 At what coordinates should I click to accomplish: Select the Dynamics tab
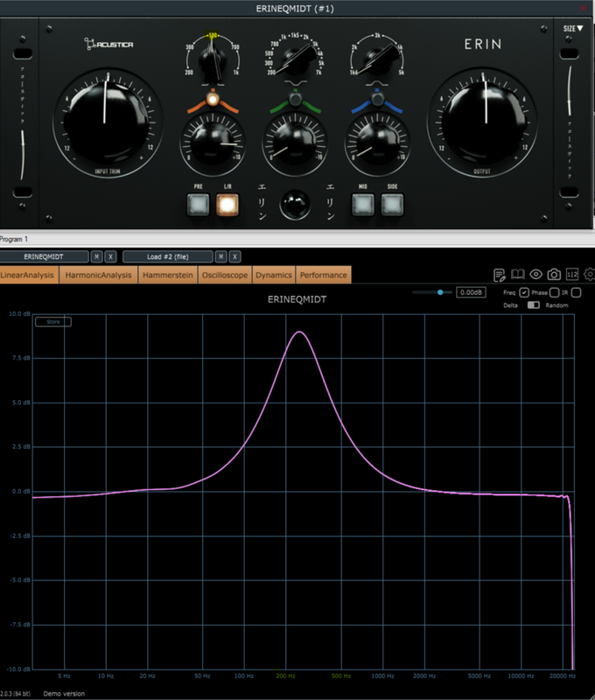[274, 275]
